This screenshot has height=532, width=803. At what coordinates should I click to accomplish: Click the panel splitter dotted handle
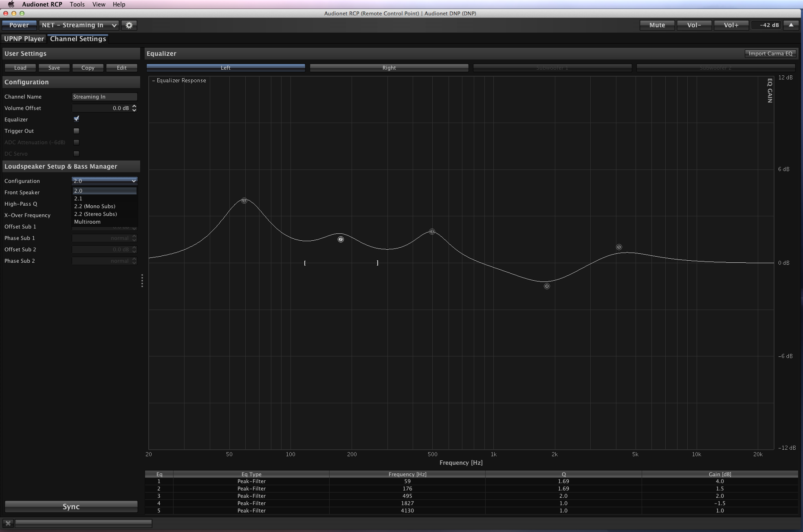point(142,281)
